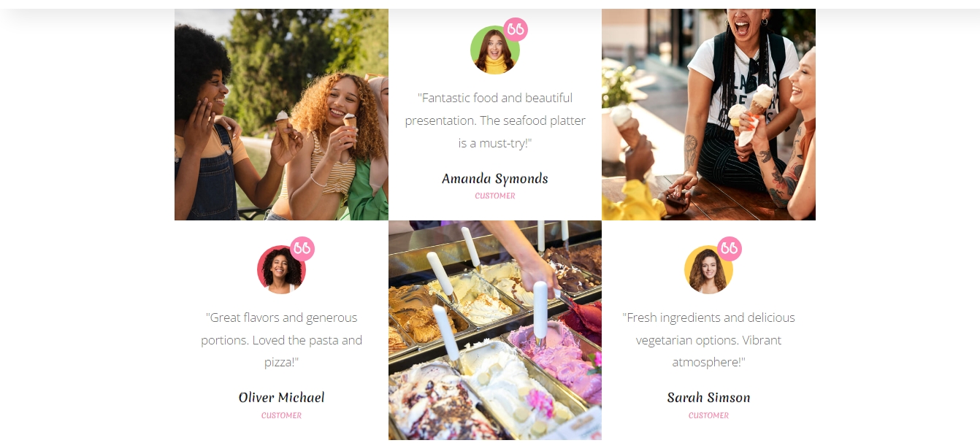
Task: Click the name Sarah Simson
Action: point(709,398)
